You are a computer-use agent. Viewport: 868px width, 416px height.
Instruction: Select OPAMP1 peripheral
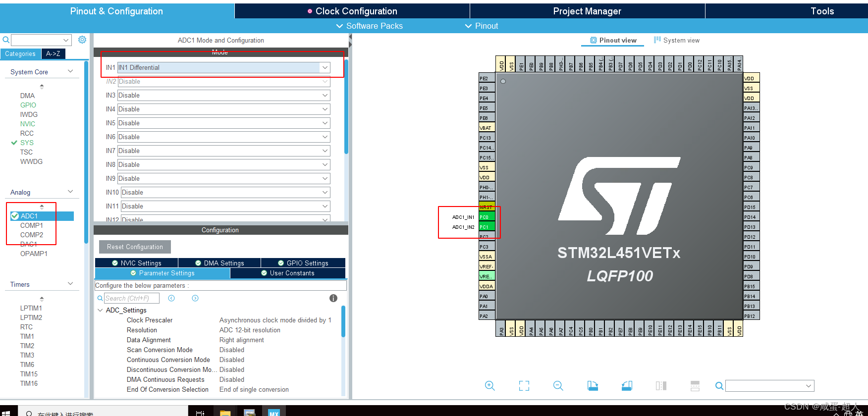[x=34, y=254]
